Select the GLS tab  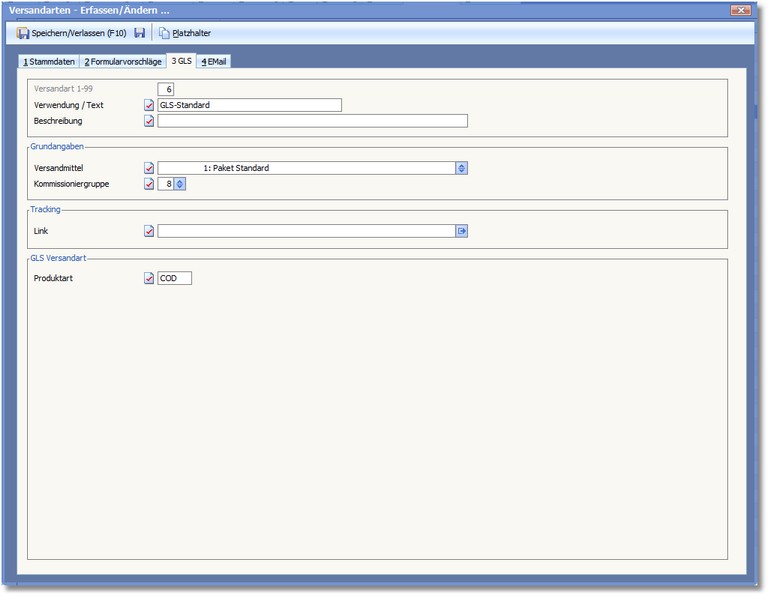pos(181,61)
